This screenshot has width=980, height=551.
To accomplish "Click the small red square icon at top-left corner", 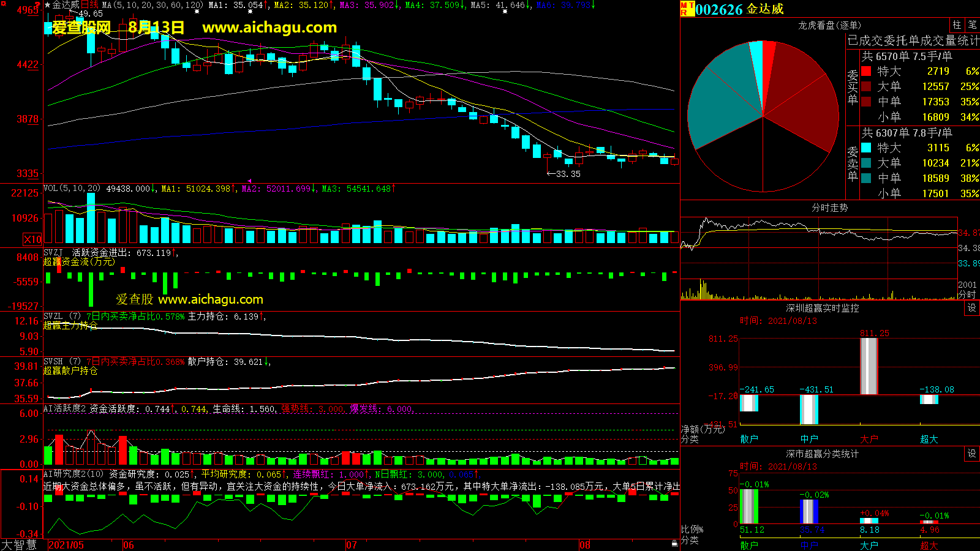I will pos(2,2).
